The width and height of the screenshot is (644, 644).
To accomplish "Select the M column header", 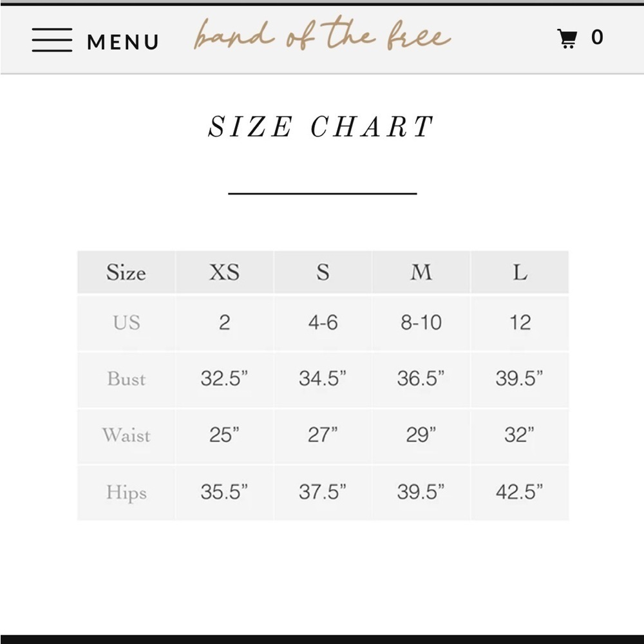I will pos(421,272).
